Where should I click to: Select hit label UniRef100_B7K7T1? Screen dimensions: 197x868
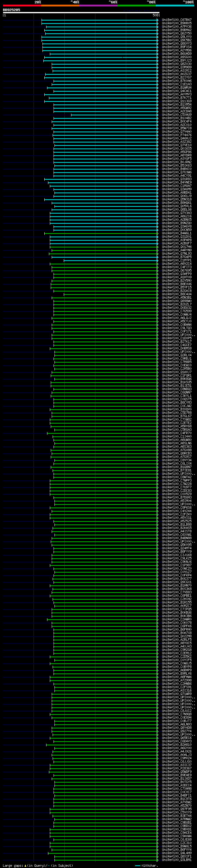176,98
